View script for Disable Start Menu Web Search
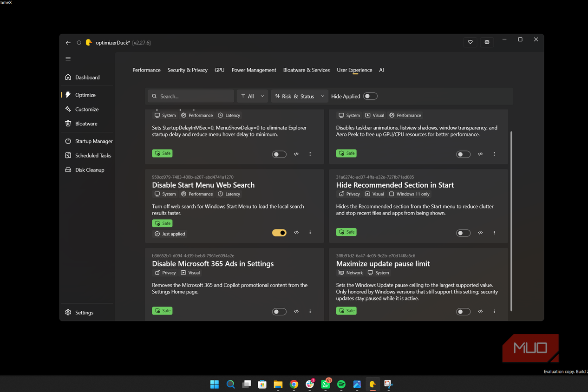 (296, 233)
